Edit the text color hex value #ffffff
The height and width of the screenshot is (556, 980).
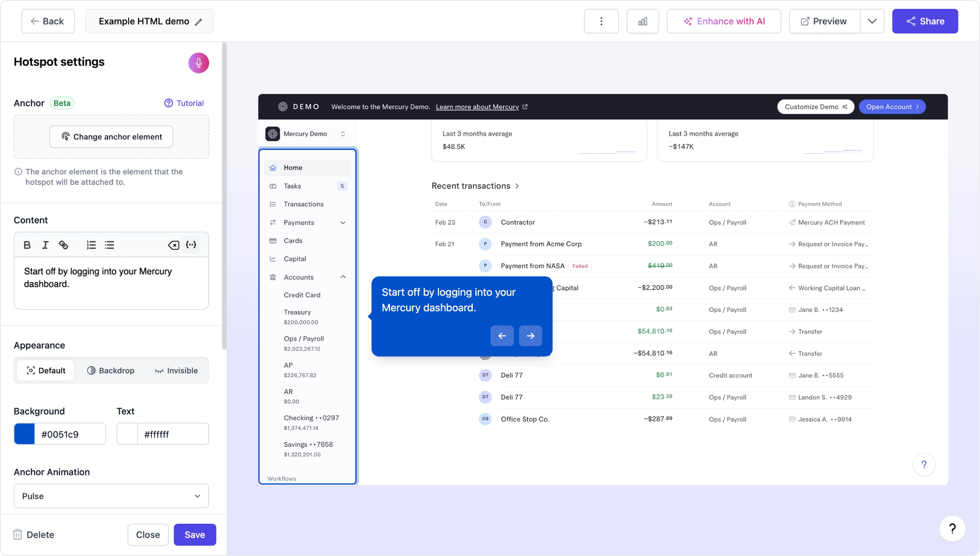[x=173, y=434]
